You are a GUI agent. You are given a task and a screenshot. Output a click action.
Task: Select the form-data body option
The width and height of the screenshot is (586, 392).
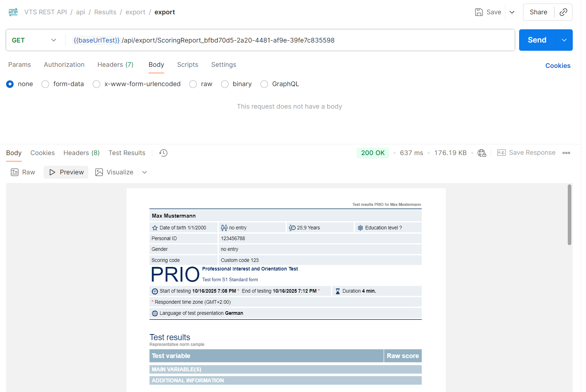(45, 84)
